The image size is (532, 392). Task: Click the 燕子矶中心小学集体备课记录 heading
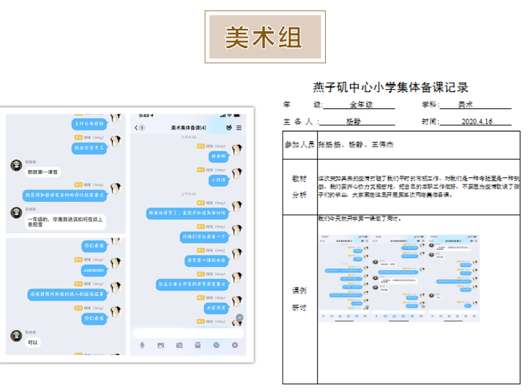point(391,87)
